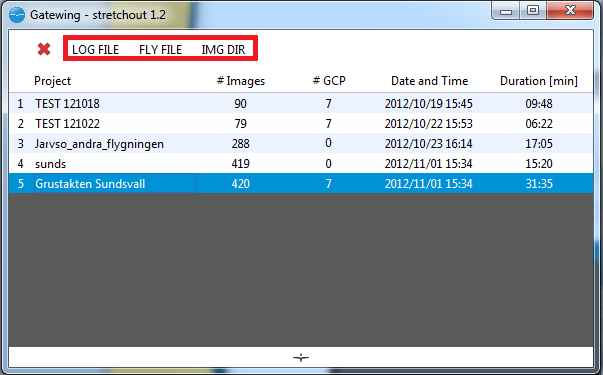Click row number 3

[x=20, y=143]
